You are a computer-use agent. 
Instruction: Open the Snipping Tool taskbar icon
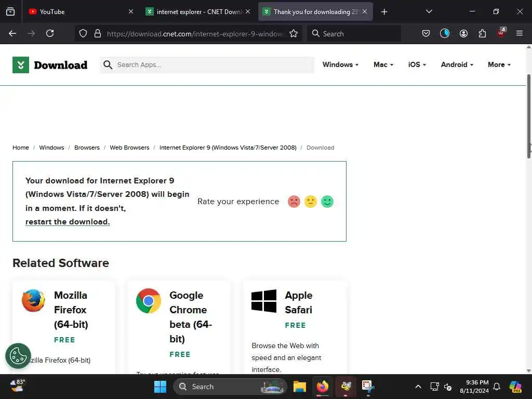point(368,387)
